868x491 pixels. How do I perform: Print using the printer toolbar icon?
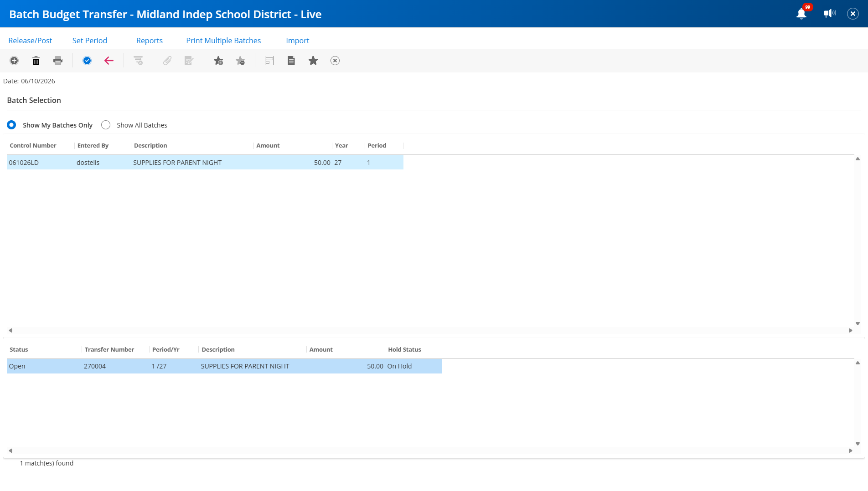click(x=58, y=61)
